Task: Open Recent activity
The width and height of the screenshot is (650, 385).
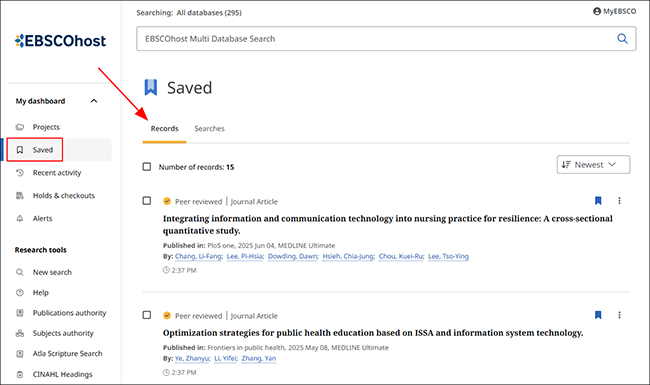Action: pos(57,173)
